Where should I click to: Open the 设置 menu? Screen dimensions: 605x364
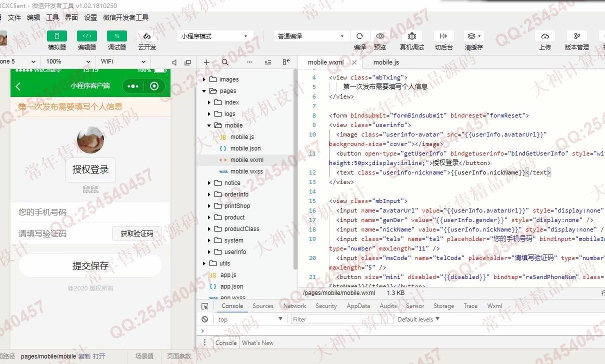tap(90, 17)
